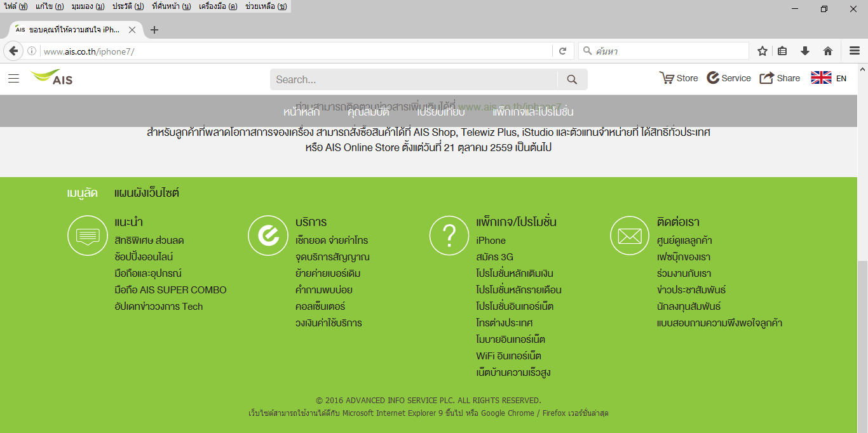Close the iPhone7 browser tab
The width and height of the screenshot is (868, 433).
[132, 30]
